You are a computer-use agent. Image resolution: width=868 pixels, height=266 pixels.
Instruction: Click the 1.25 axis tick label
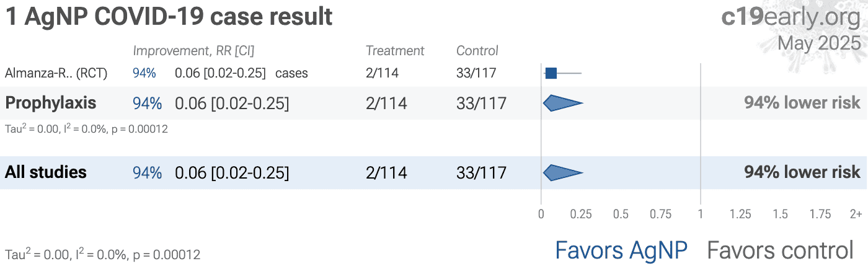point(740,214)
